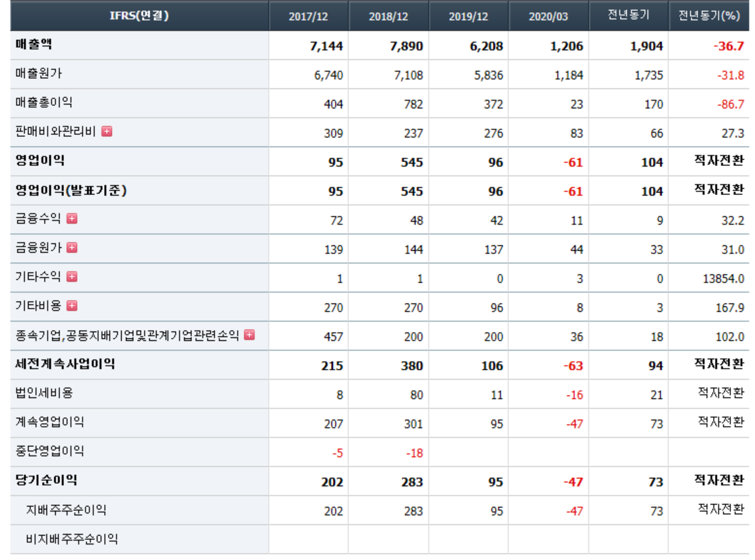Click the 매출액 value 6,208
755x560 pixels.
click(486, 47)
